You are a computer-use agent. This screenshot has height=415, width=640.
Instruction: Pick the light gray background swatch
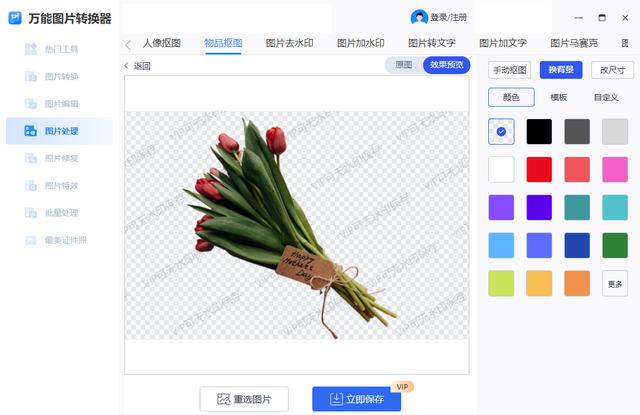coord(615,131)
